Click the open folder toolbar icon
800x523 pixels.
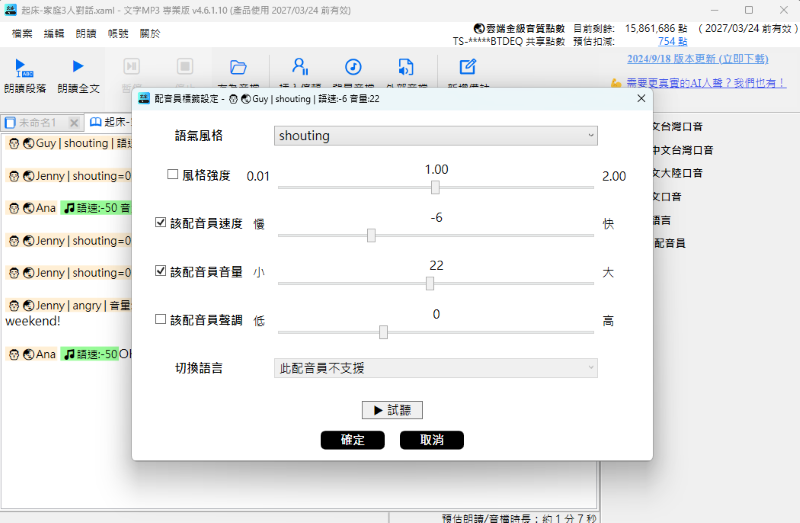pyautogui.click(x=238, y=67)
